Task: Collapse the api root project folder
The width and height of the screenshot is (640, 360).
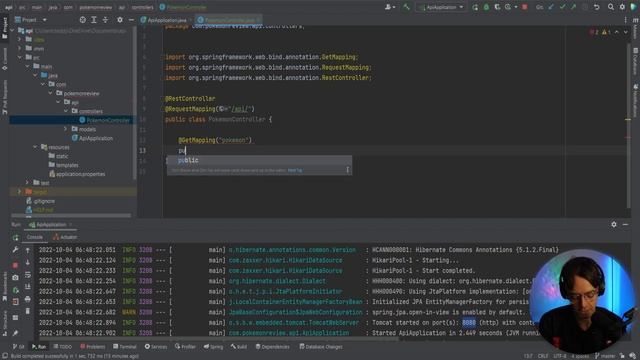Action: pyautogui.click(x=13, y=31)
